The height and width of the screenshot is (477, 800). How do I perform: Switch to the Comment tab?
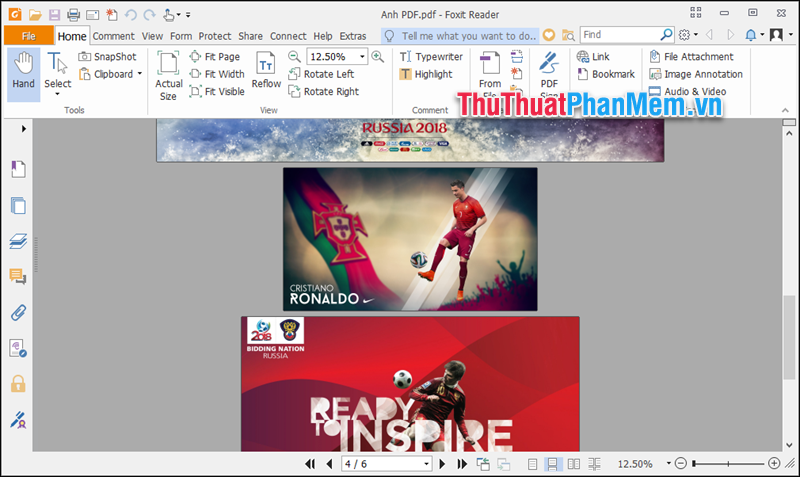coord(113,36)
